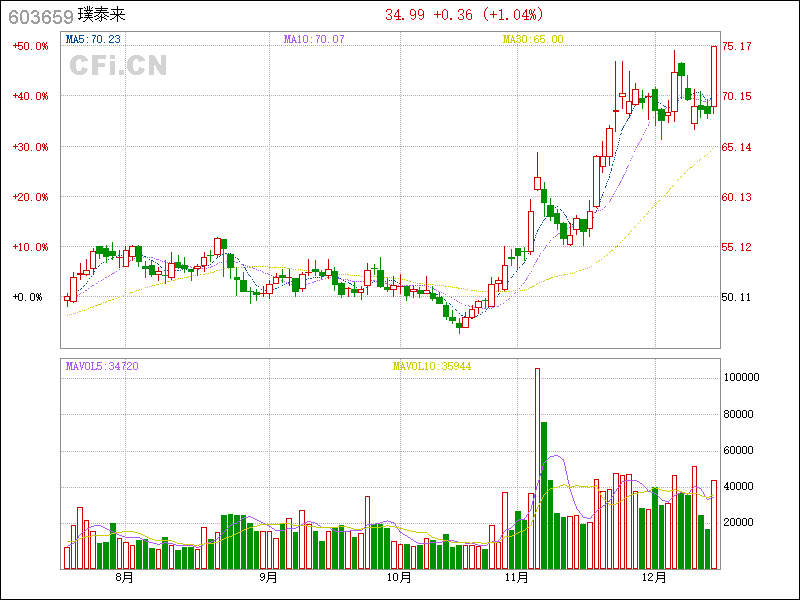The width and height of the screenshot is (800, 600).
Task: Select the 9月 marker on time axis
Action: point(268,578)
